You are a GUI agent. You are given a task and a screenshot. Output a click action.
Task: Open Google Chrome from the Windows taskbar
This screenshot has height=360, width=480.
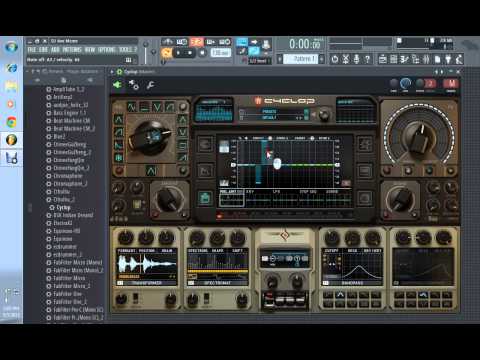11,122
